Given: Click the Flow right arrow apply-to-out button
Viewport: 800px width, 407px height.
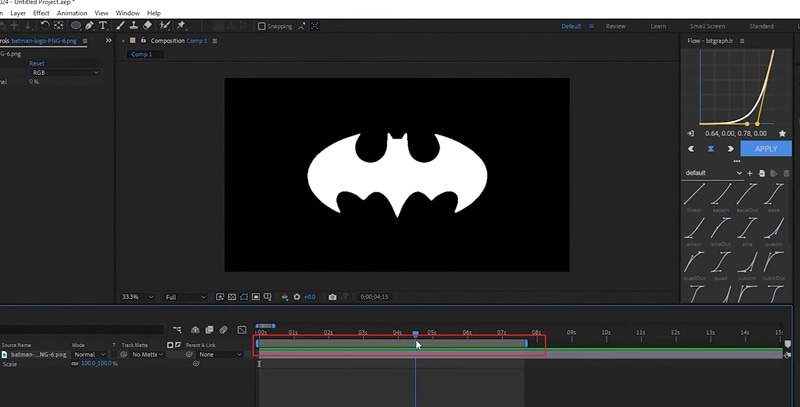Looking at the screenshot, I should point(730,149).
